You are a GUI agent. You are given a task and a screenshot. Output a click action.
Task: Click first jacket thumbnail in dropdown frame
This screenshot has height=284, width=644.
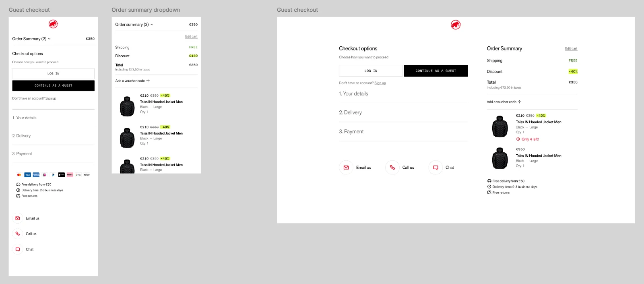click(127, 106)
